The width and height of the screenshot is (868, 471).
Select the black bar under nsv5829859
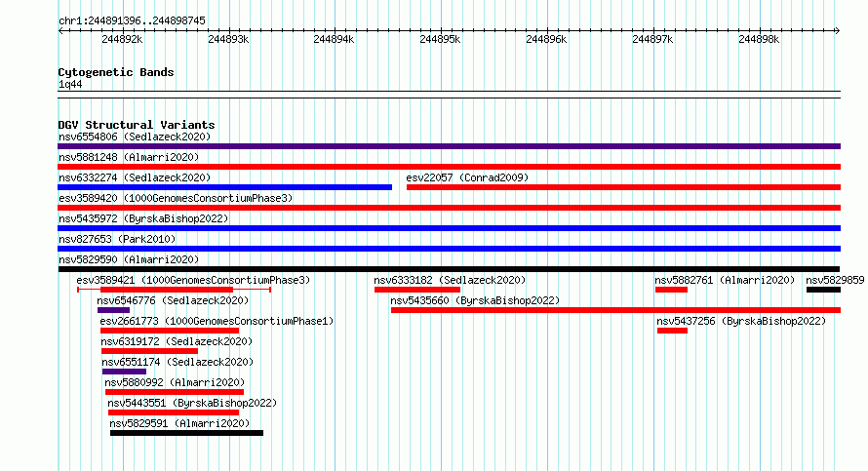(x=823, y=290)
